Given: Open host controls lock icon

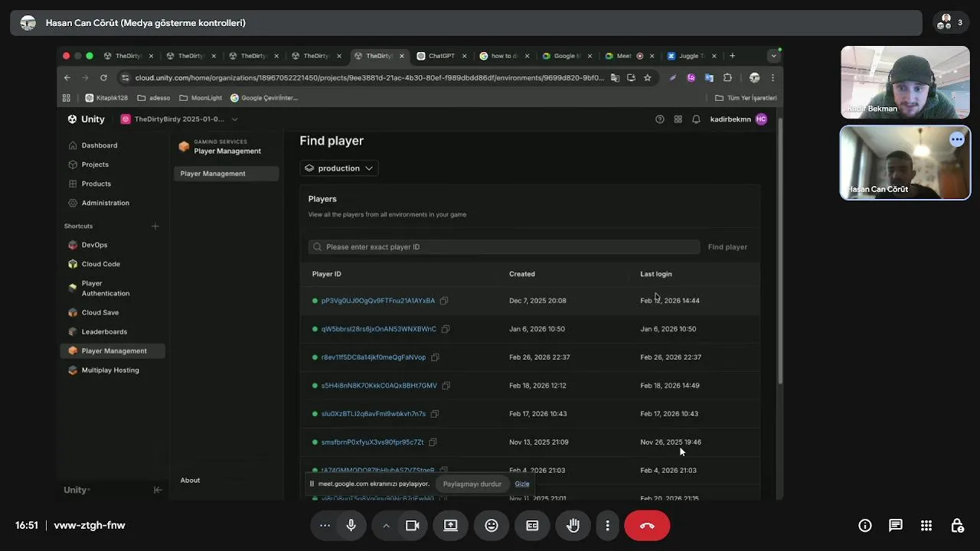Looking at the screenshot, I should (x=957, y=525).
